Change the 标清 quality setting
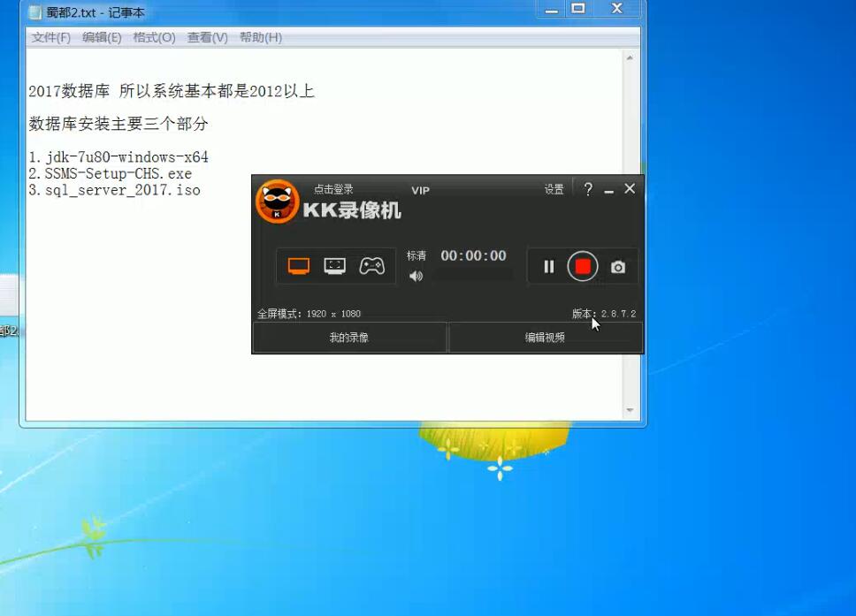This screenshot has width=856, height=616. tap(417, 255)
